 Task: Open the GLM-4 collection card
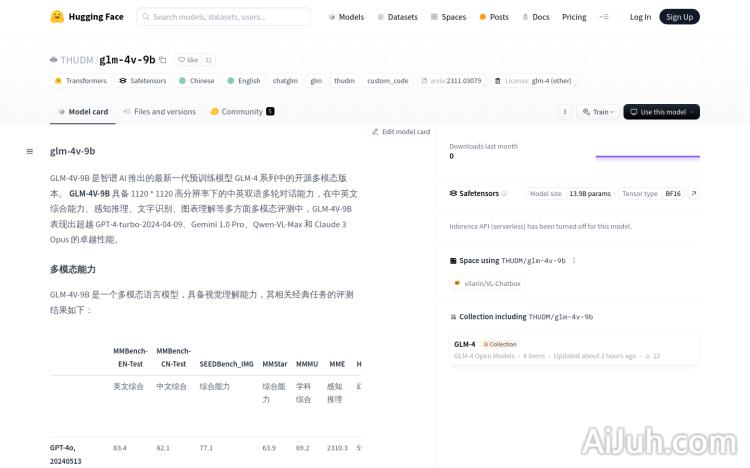(574, 349)
